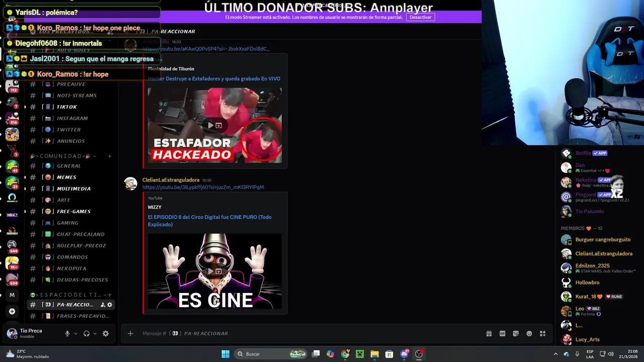Toggle headphone deafen in user panel
This screenshot has width=644, height=362.
pos(87,333)
